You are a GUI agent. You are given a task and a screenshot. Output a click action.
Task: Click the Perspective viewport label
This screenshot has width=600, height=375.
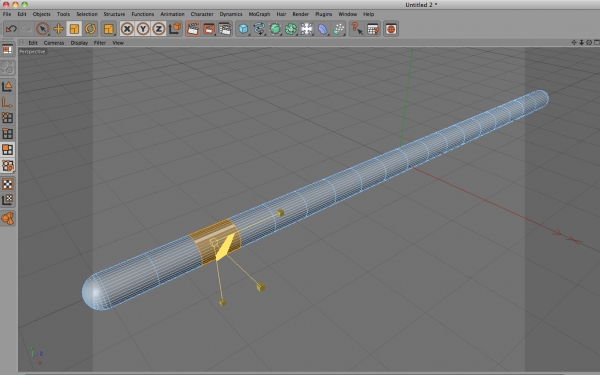coord(32,52)
